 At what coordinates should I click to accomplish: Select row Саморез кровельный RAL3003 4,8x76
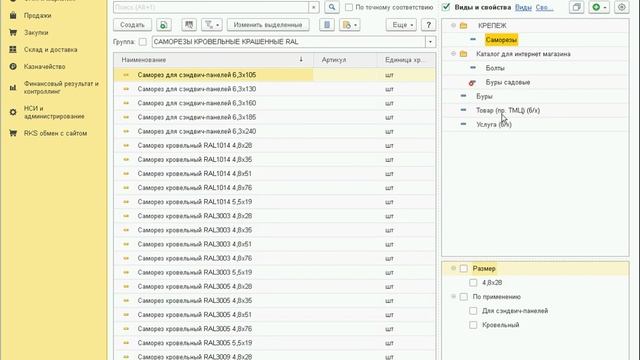point(275,258)
